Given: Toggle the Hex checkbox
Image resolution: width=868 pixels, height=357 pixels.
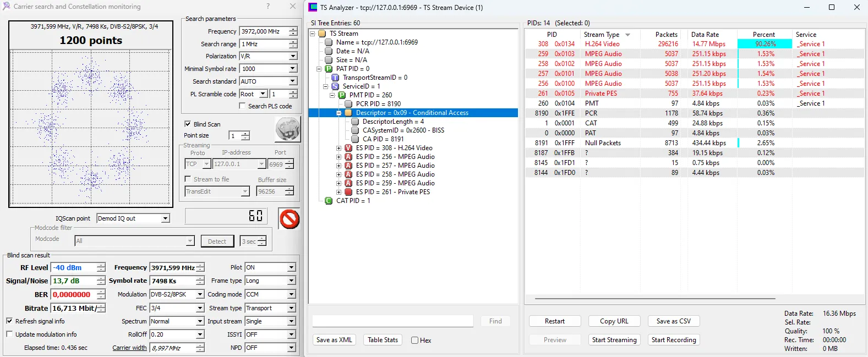Looking at the screenshot, I should pos(415,340).
